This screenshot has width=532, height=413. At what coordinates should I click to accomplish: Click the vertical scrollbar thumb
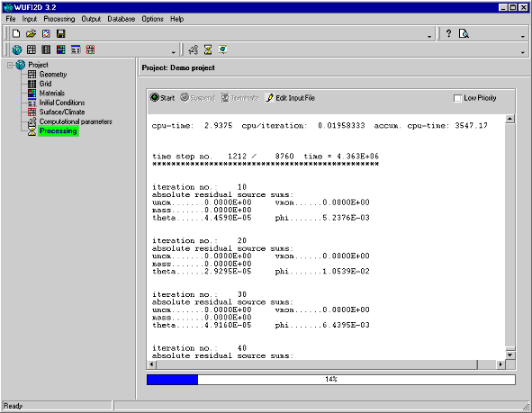tap(510, 349)
